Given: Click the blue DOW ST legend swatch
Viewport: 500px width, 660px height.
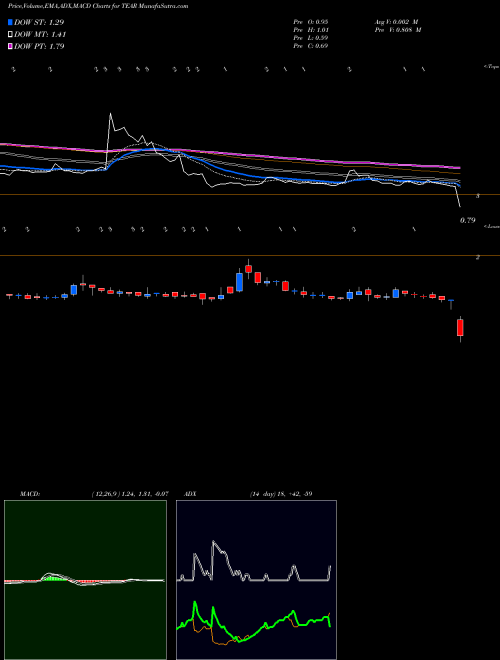Looking at the screenshot, I should pyautogui.click(x=11, y=22).
